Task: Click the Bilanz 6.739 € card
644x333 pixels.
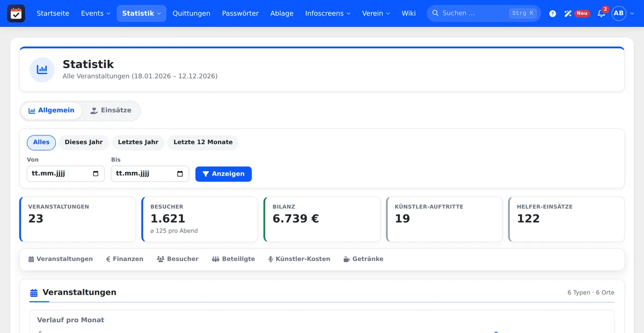Action: (x=322, y=219)
